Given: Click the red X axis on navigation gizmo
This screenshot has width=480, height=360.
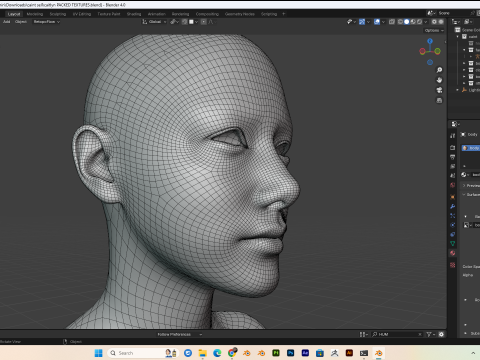Looking at the screenshot, I should point(422,51).
